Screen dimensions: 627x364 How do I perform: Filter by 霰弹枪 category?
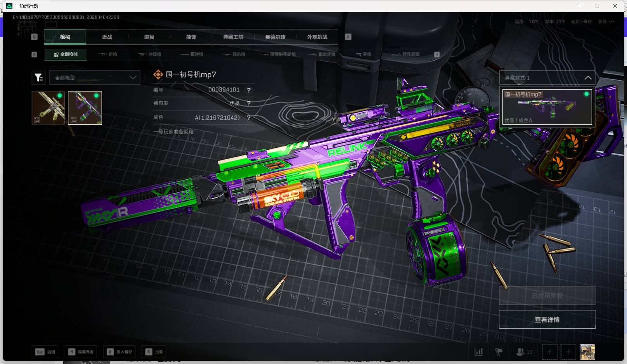pyautogui.click(x=192, y=54)
